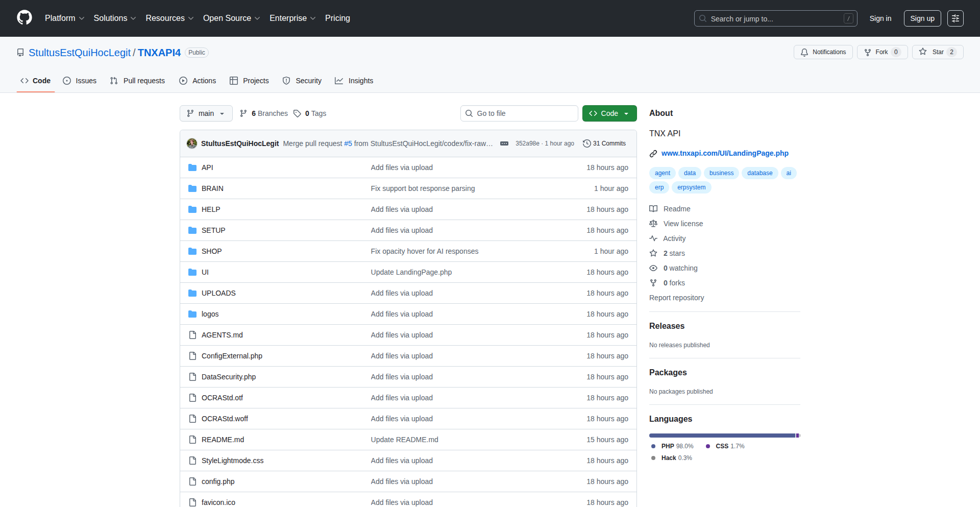Switch to the Security tab
This screenshot has width=980, height=507.
(x=302, y=81)
